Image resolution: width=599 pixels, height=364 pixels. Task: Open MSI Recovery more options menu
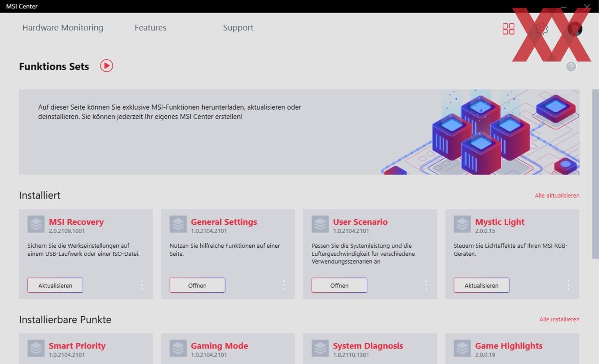pyautogui.click(x=142, y=285)
